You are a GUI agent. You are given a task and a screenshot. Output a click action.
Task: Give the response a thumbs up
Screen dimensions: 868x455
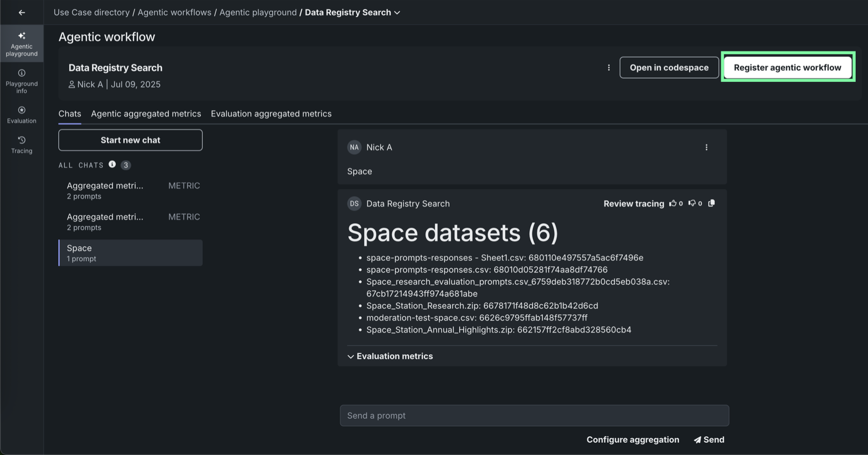pos(673,203)
